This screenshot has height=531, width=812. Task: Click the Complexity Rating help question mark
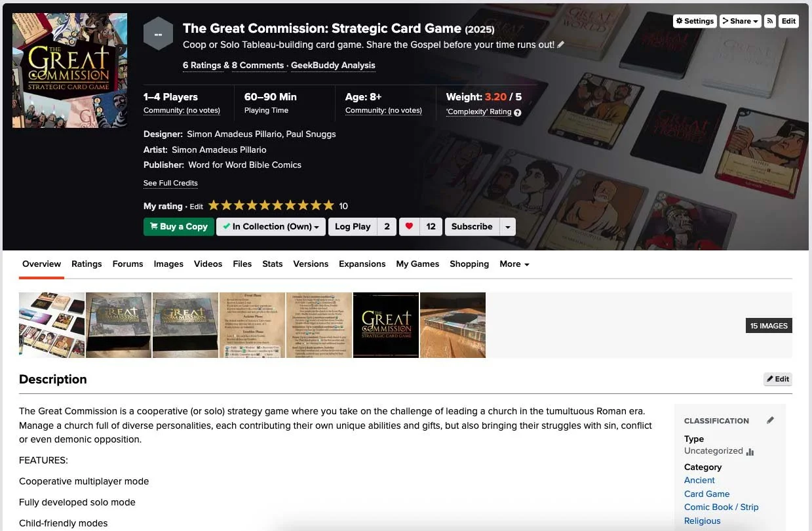point(518,112)
